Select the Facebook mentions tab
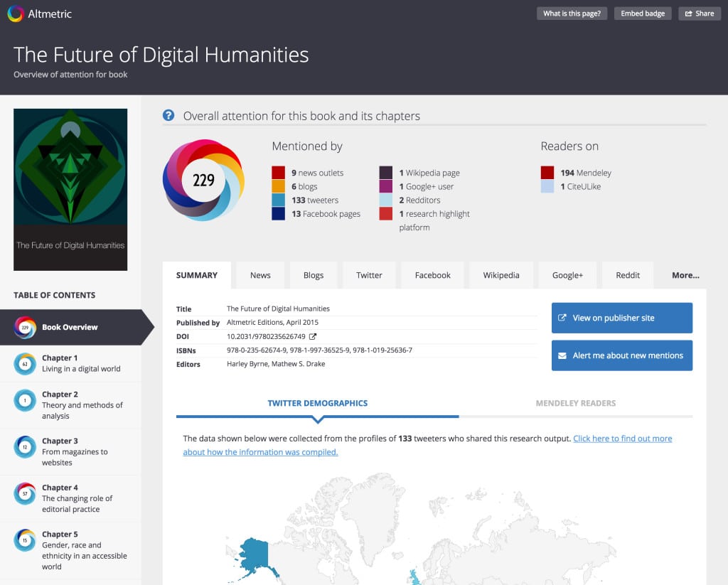Viewport: 728px width, 585px height. (x=432, y=275)
